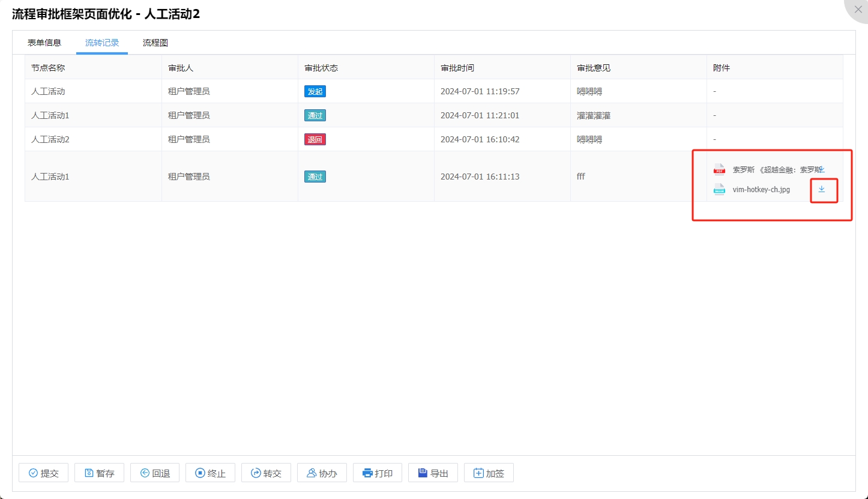Click the IMAGE file type icon

719,189
